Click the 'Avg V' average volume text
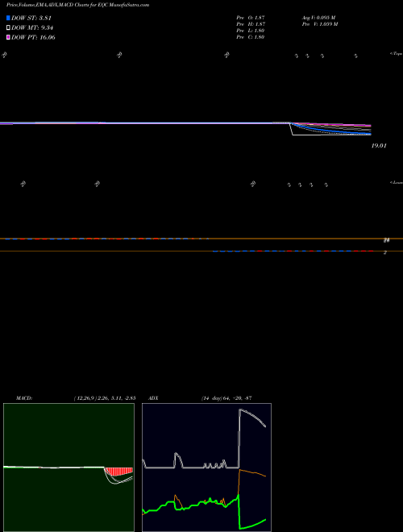 [319, 18]
